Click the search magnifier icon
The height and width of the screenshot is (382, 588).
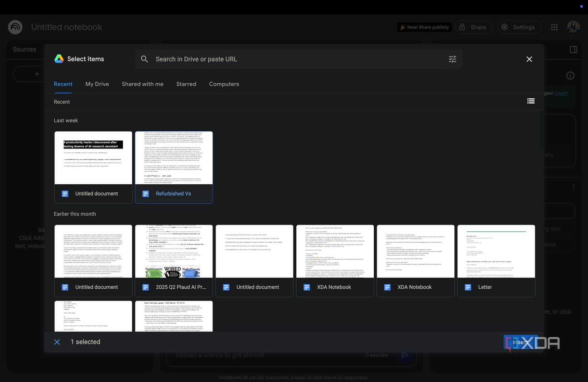coord(145,59)
